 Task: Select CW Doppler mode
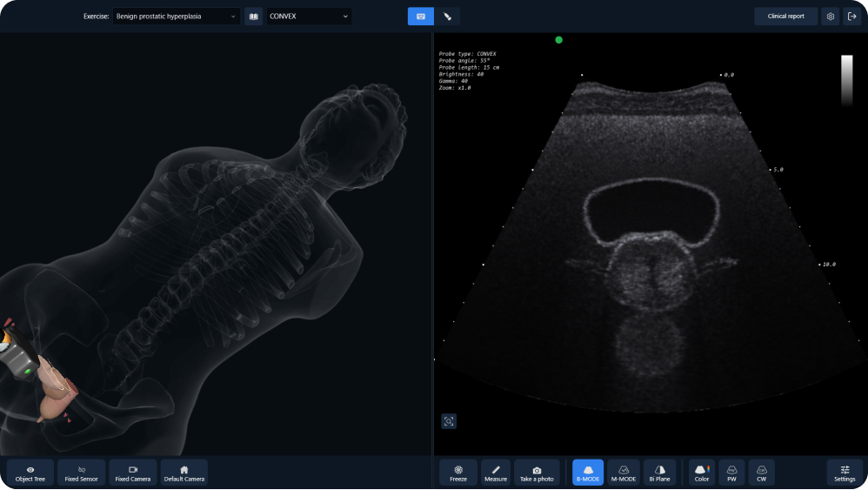[x=762, y=473]
